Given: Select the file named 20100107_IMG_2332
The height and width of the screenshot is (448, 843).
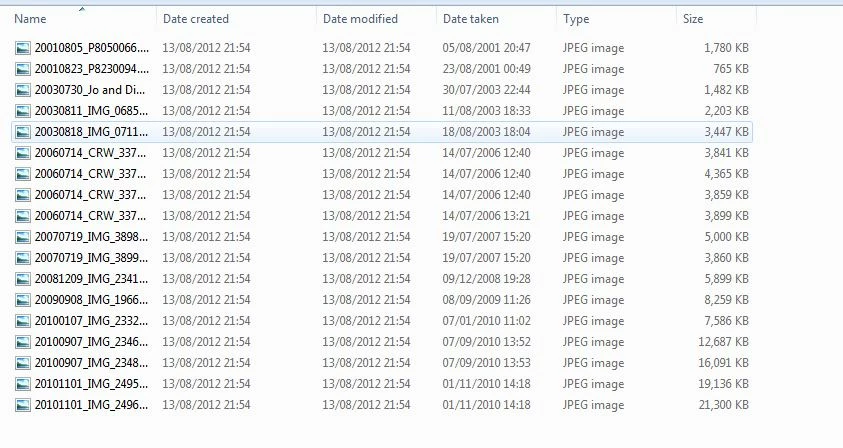Looking at the screenshot, I should [382, 321].
